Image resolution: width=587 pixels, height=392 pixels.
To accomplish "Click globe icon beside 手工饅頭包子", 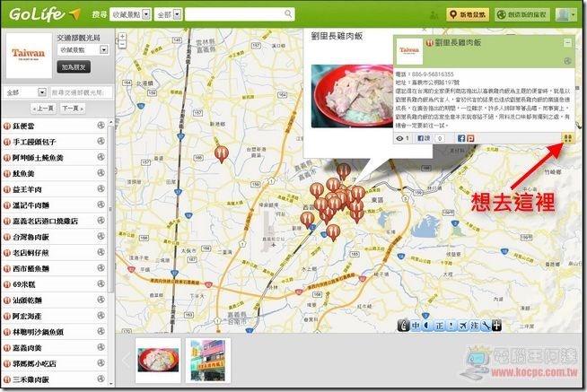I will tap(101, 141).
